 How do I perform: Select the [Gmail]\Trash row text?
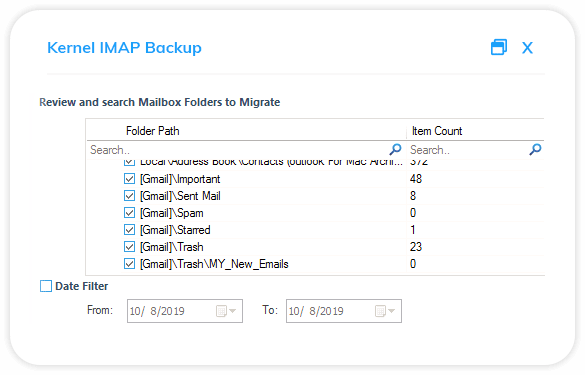click(x=172, y=247)
